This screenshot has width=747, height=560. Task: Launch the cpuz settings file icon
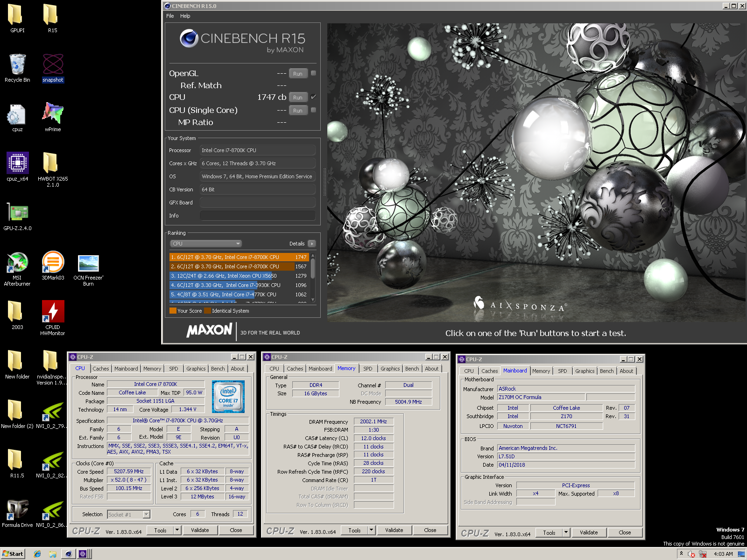(17, 117)
